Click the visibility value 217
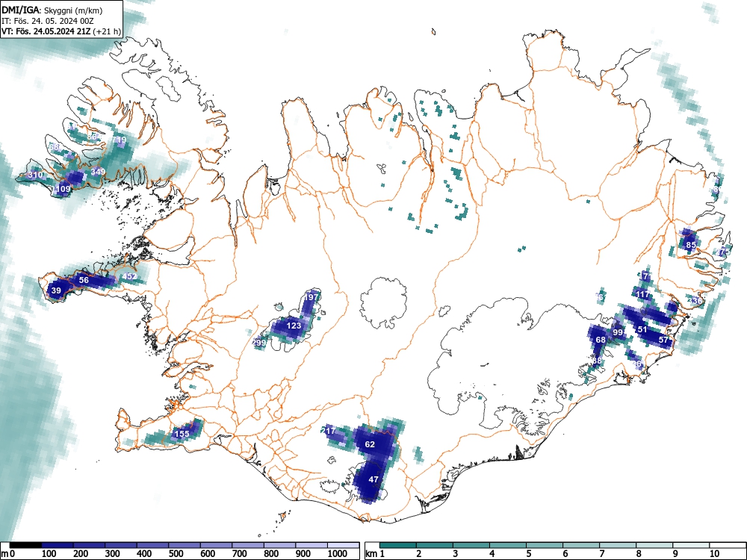 coord(329,431)
